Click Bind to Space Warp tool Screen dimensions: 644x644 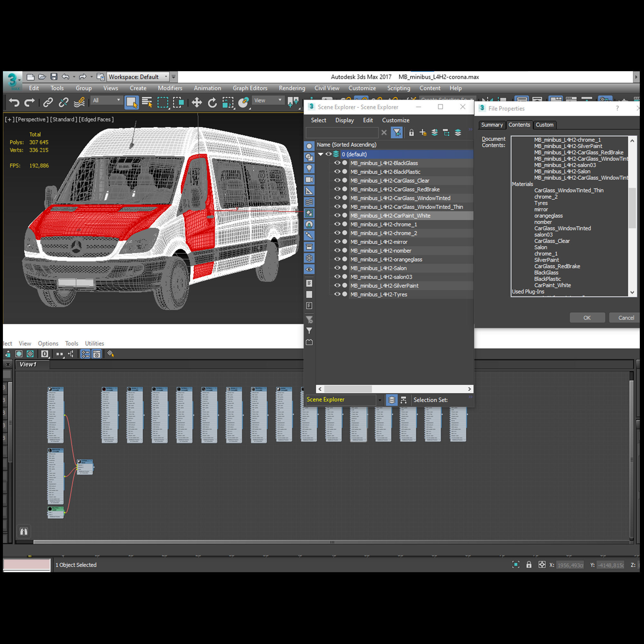click(79, 102)
